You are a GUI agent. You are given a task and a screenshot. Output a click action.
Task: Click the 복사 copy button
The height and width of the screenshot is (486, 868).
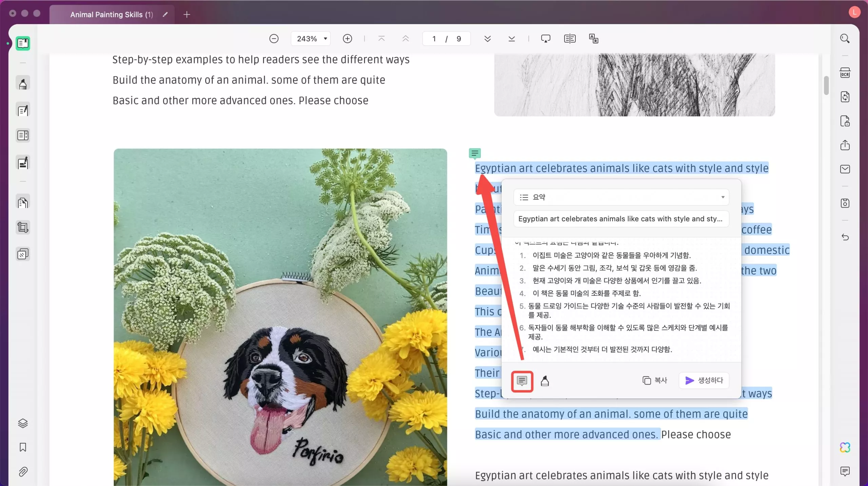pos(655,381)
